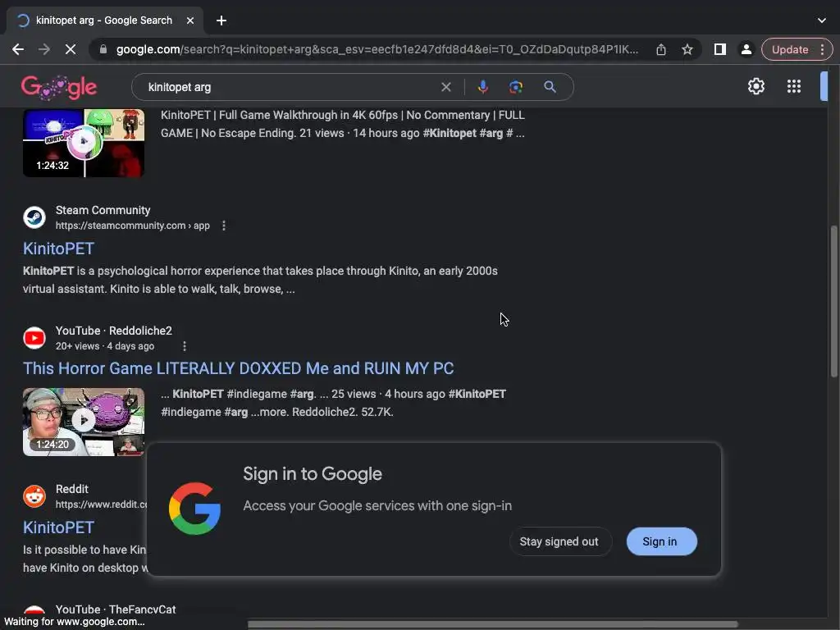Click the address bar URL
Image resolution: width=840 pixels, height=630 pixels.
pos(377,49)
